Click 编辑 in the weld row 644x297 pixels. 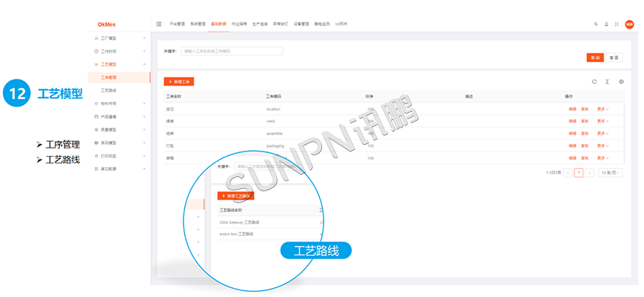click(573, 121)
